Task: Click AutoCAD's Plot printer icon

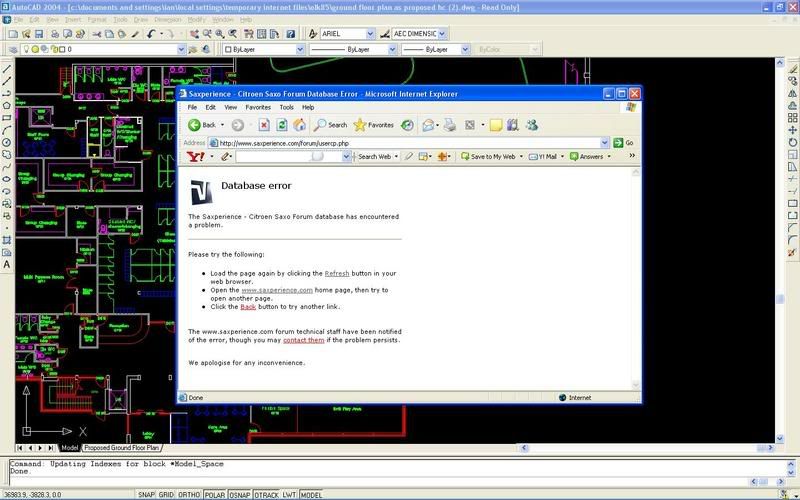Action: (55, 34)
